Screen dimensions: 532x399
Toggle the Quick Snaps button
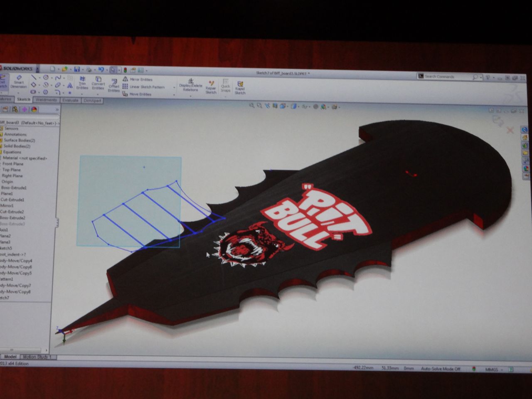click(x=225, y=86)
